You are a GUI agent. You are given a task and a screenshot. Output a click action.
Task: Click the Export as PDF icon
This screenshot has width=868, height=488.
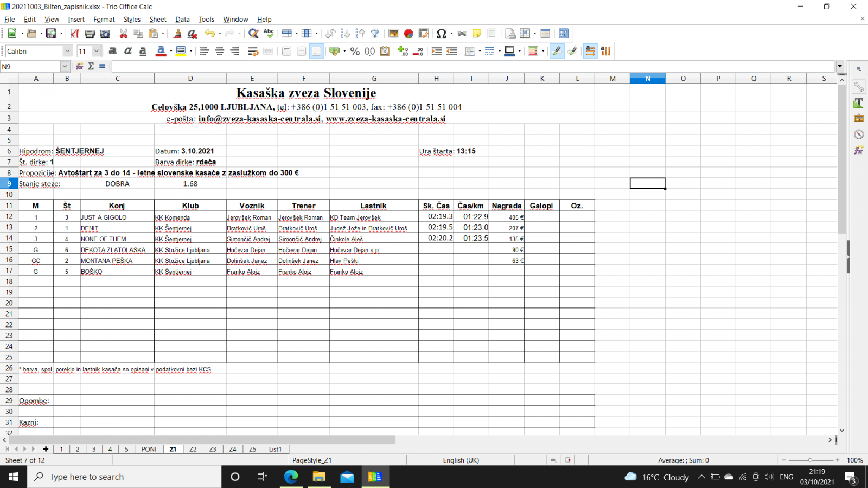click(75, 34)
